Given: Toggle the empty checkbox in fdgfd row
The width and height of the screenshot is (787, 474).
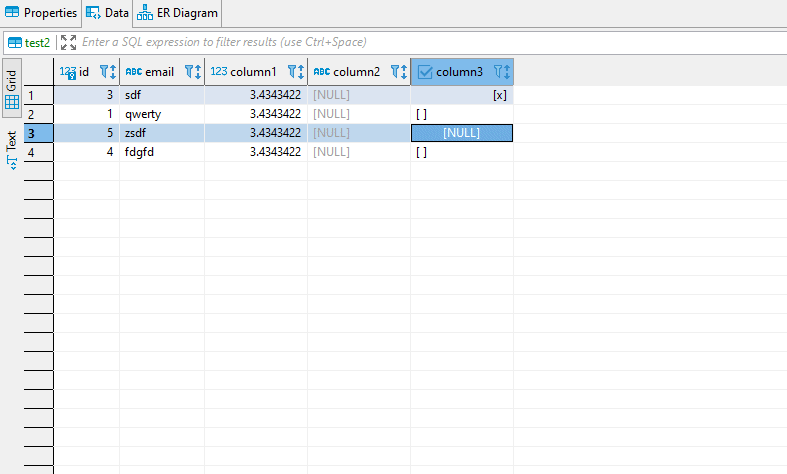Looking at the screenshot, I should tap(422, 152).
